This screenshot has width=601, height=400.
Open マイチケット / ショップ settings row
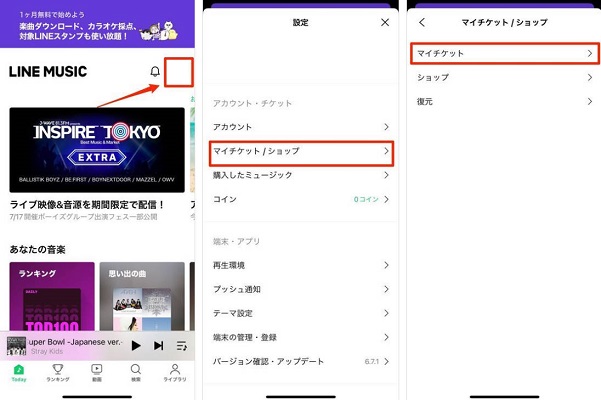(301, 151)
